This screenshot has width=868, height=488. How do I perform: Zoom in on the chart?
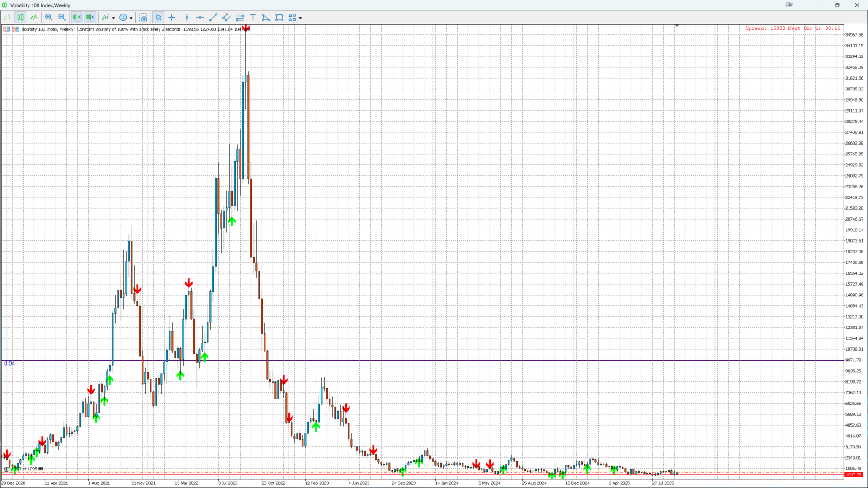(49, 18)
